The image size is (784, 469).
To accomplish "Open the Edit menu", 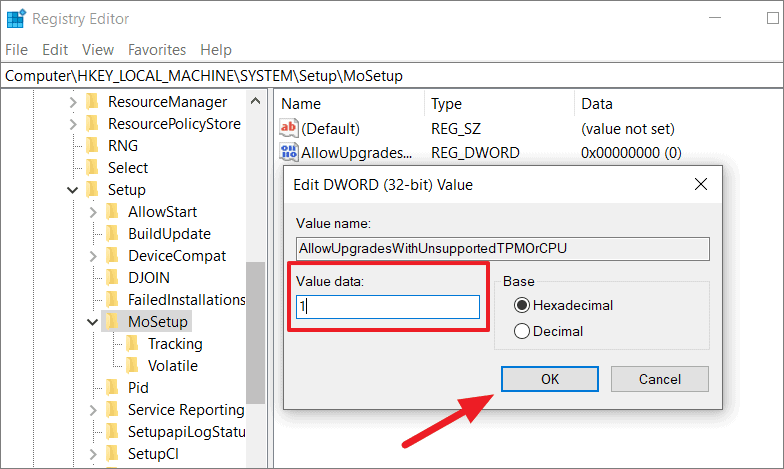I will pyautogui.click(x=55, y=50).
